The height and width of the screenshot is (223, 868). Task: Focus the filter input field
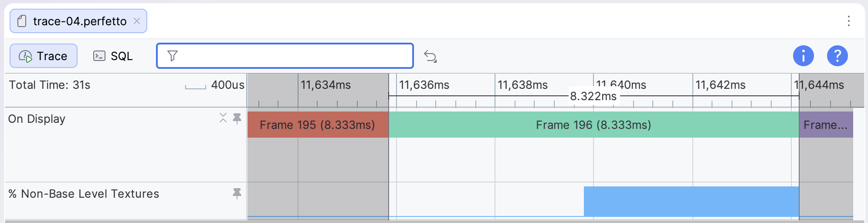click(285, 56)
